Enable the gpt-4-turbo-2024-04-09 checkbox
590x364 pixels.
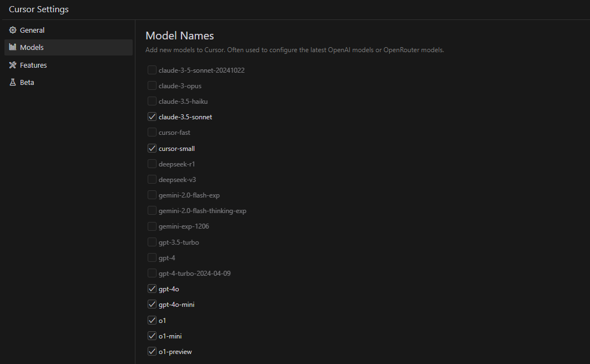click(x=152, y=274)
